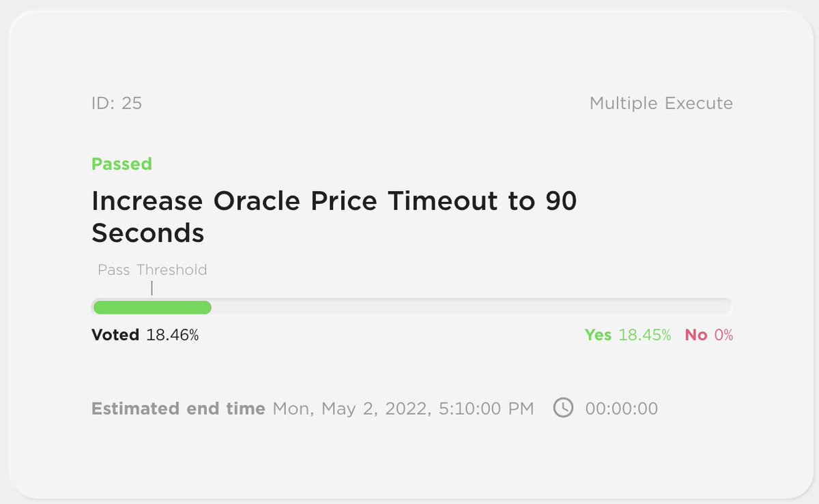This screenshot has height=504, width=819.
Task: Click the green Passed status label
Action: pyautogui.click(x=121, y=164)
